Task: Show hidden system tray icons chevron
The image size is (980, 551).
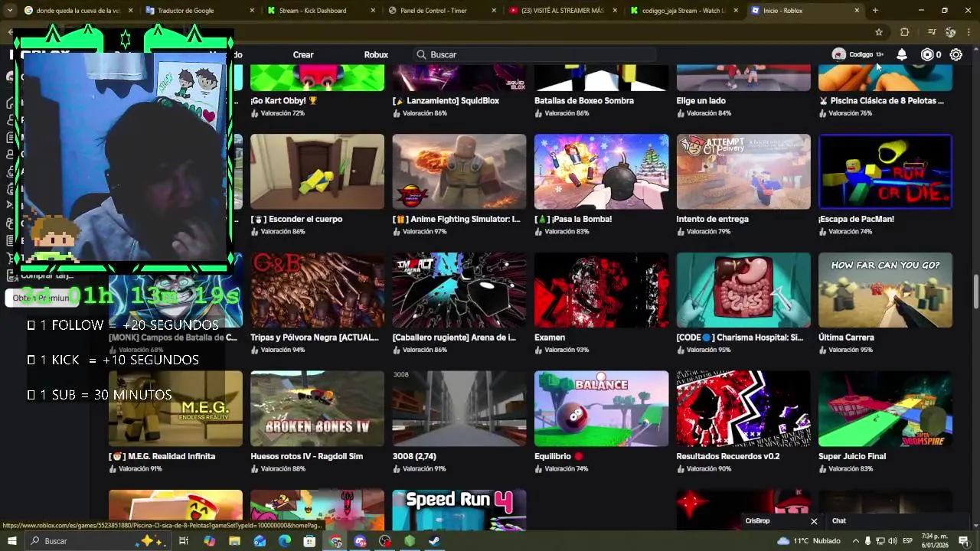Action: [x=856, y=541]
